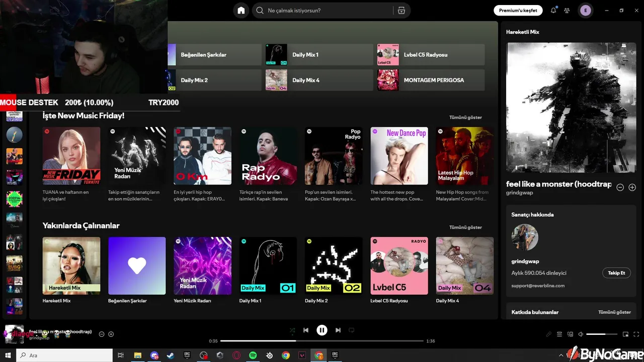Toggle repeat in the player bar
644x362 pixels.
(352, 330)
